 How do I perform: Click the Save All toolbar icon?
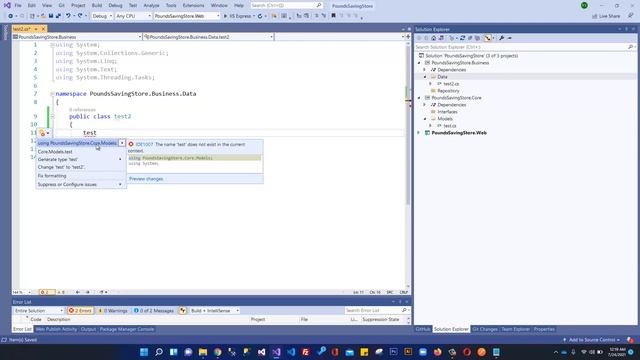(58, 16)
